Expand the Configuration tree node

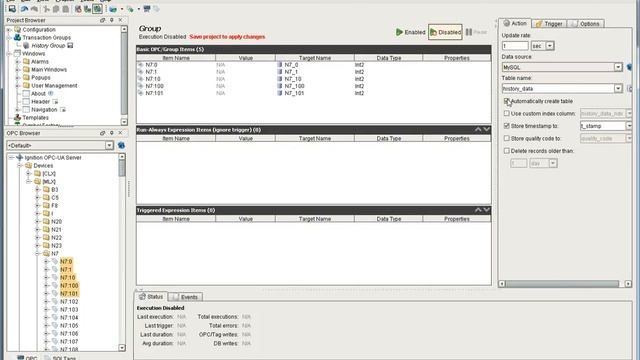(x=9, y=29)
